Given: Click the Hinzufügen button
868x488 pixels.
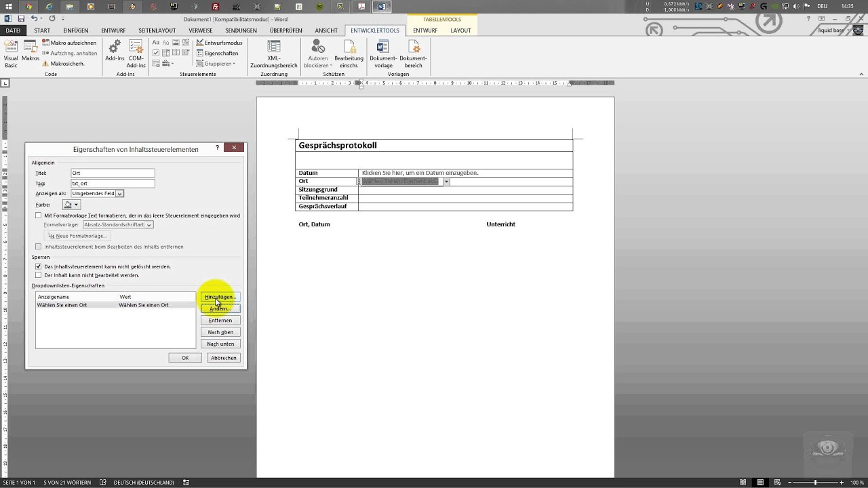Looking at the screenshot, I should point(220,297).
